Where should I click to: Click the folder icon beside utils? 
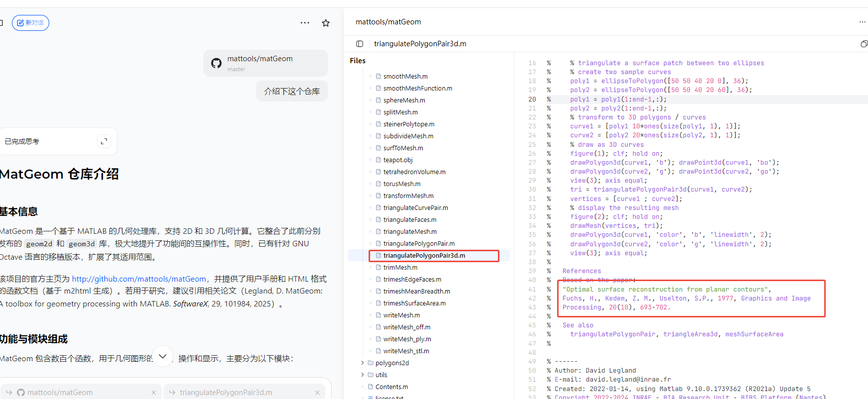pos(371,375)
